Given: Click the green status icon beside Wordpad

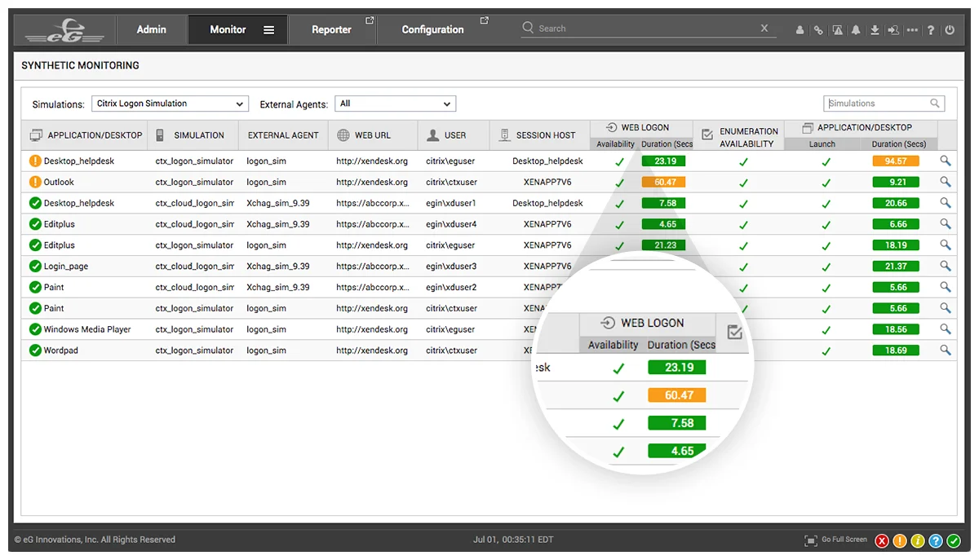Looking at the screenshot, I should [35, 351].
